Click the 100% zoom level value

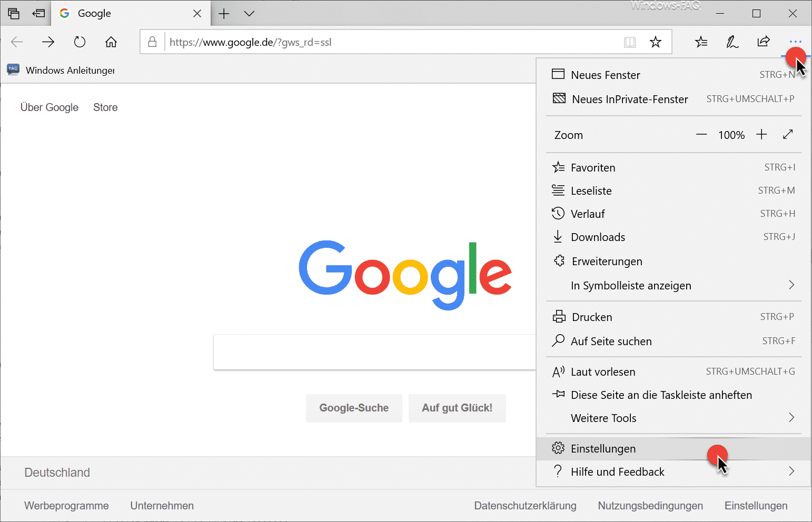coord(731,135)
